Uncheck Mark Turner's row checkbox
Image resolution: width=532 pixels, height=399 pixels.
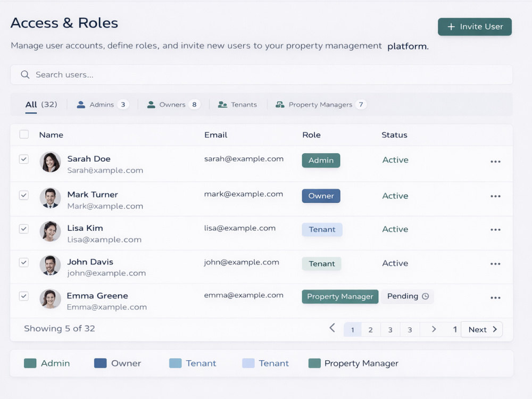click(x=24, y=195)
